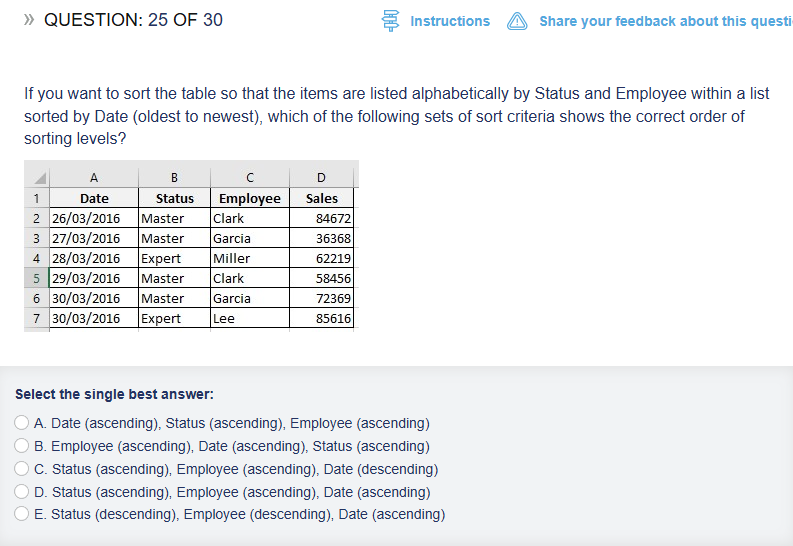
Task: Choose answer D radio button
Action: pyautogui.click(x=22, y=492)
